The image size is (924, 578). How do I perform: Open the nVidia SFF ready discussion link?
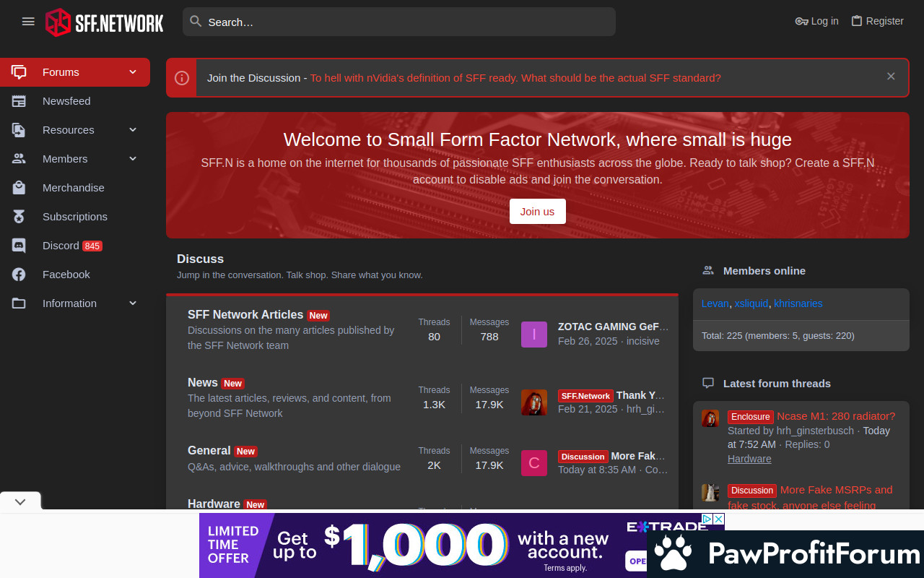click(515, 78)
